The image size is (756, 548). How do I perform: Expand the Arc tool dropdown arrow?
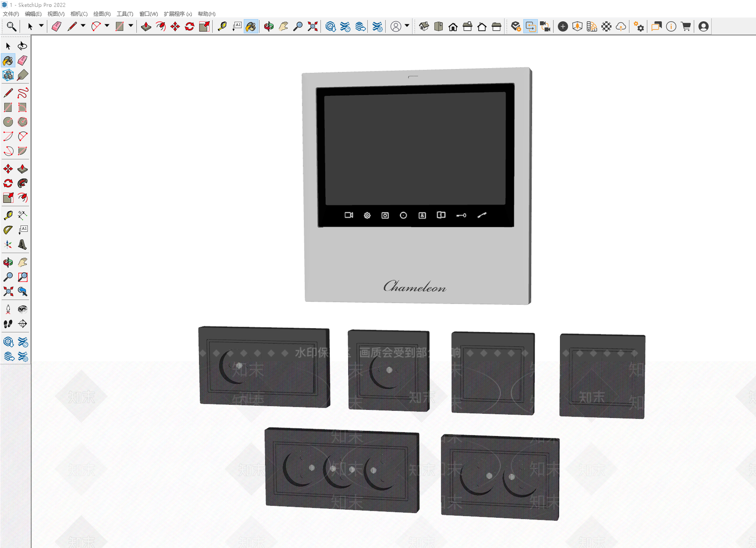[x=107, y=26]
